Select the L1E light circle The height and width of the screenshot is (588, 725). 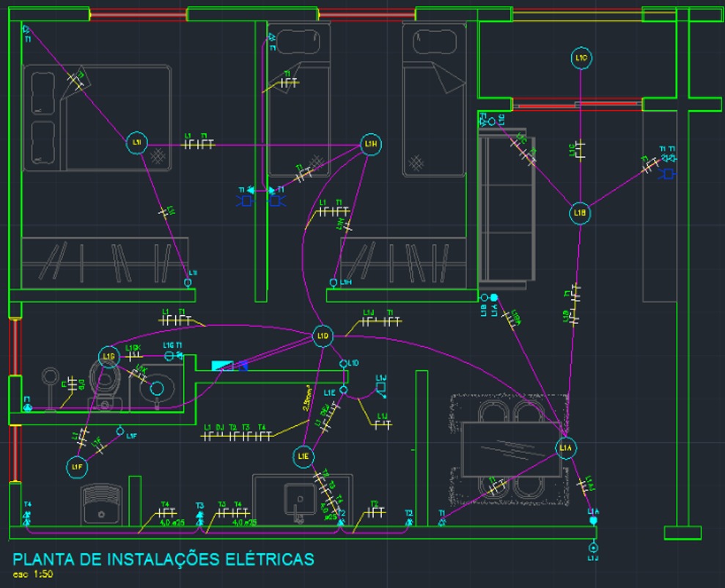(303, 456)
